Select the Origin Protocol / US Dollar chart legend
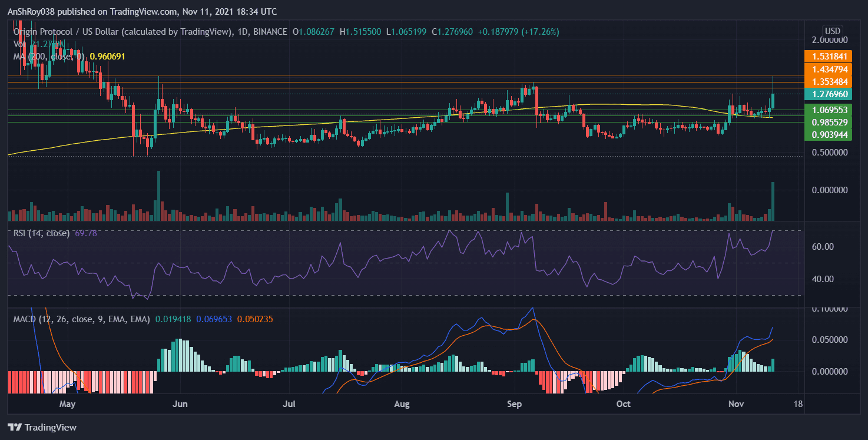 (x=118, y=32)
